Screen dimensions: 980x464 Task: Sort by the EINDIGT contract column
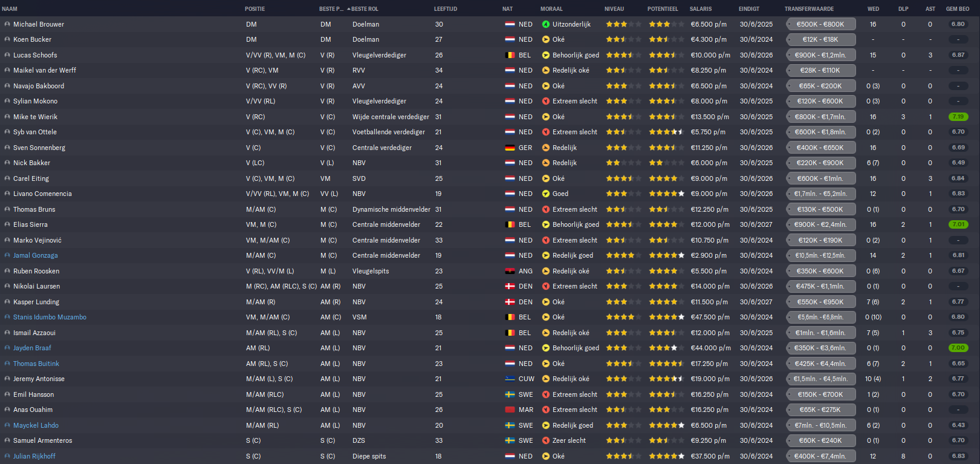pyautogui.click(x=749, y=9)
